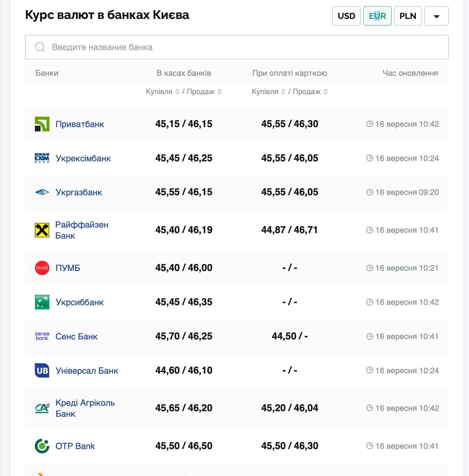
Task: Click the Privatbank green logo icon
Action: click(x=42, y=124)
